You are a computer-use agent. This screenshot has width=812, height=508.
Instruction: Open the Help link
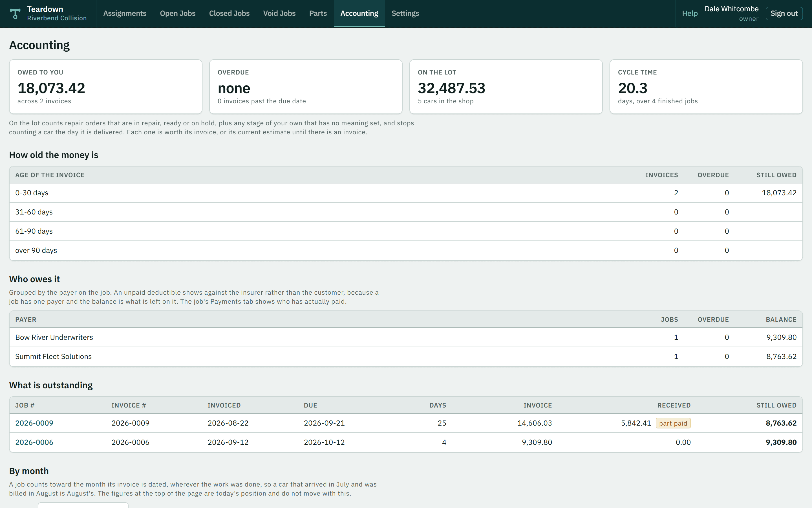coord(690,14)
